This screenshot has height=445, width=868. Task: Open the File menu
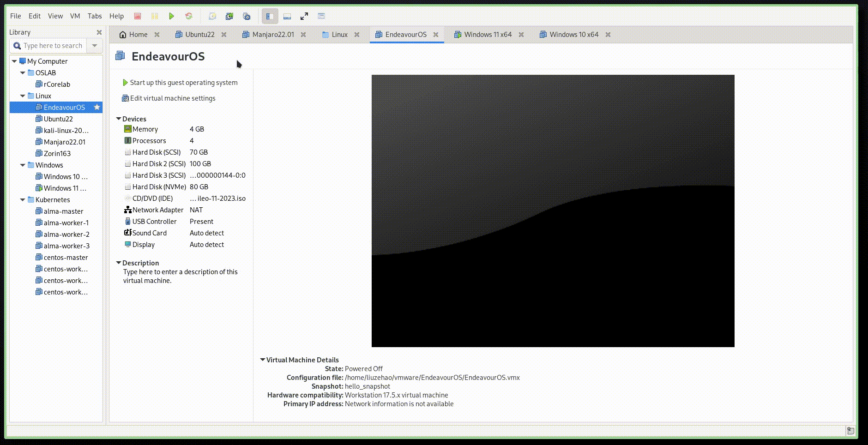coord(16,16)
